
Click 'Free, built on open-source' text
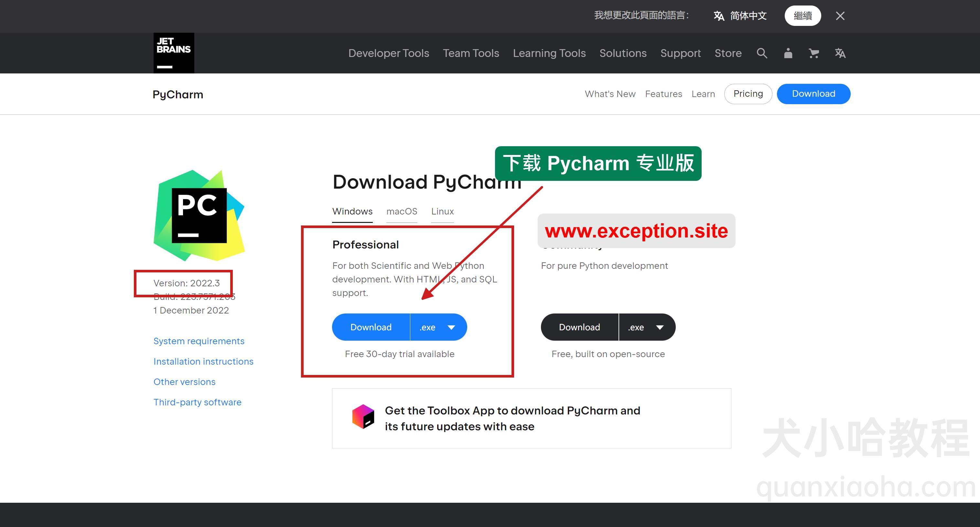pos(608,354)
